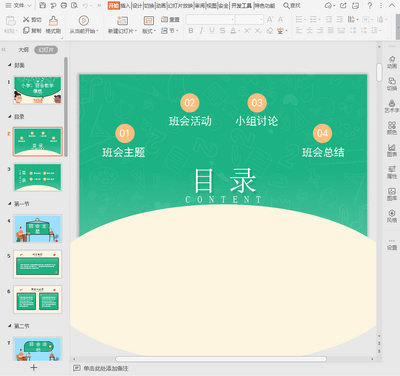Open the font color A dropdown arrow

239,31
